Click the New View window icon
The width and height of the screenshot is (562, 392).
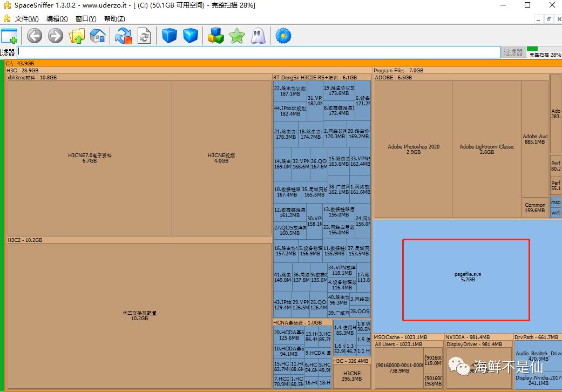(x=9, y=36)
